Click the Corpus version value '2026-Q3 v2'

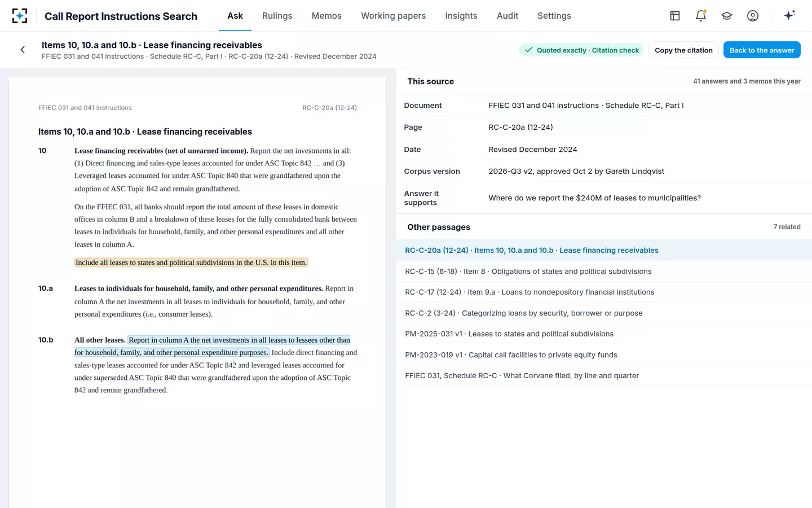[x=576, y=172]
